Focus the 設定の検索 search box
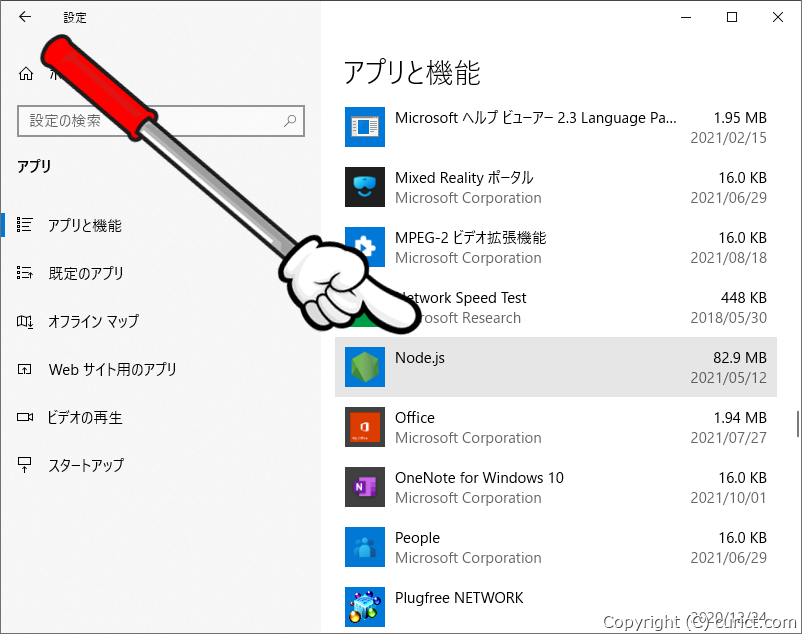 150,121
